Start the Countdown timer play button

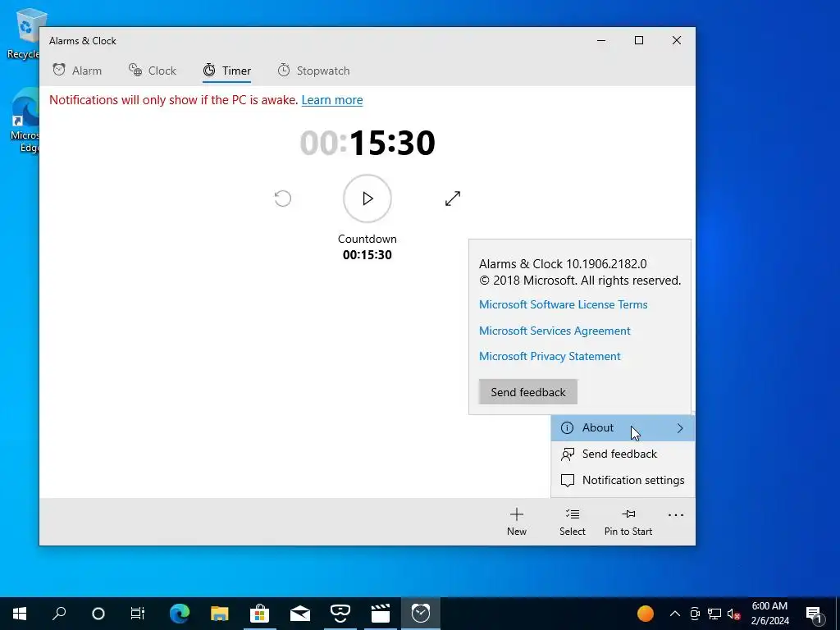pyautogui.click(x=367, y=199)
